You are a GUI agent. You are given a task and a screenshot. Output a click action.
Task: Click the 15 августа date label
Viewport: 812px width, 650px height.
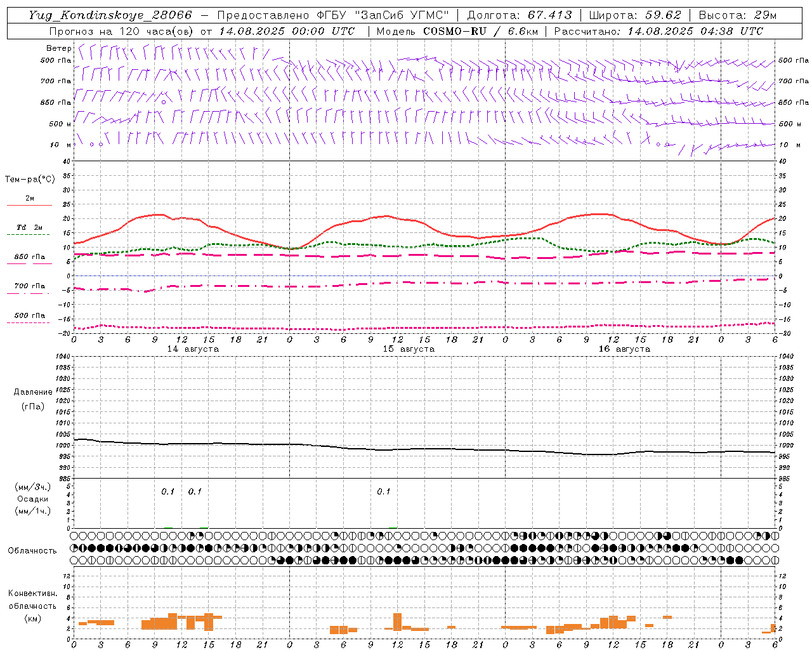coord(409,349)
